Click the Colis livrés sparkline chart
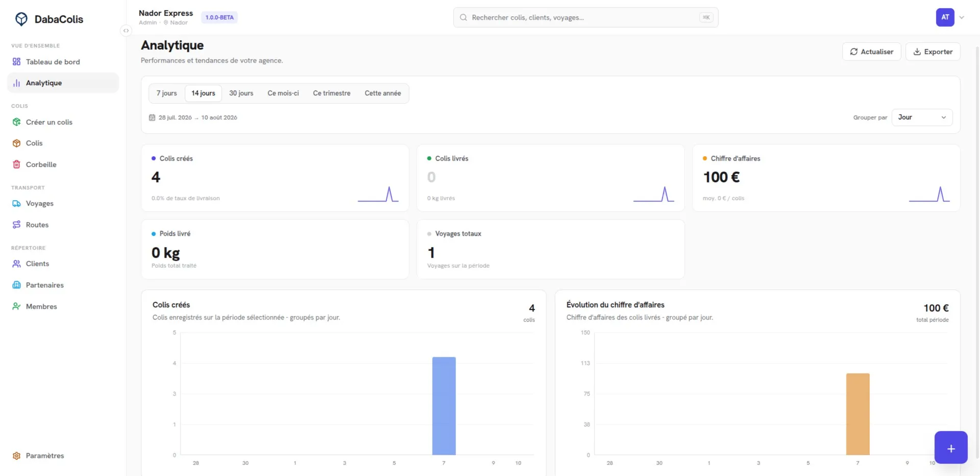Viewport: 980px width, 476px height. click(654, 194)
